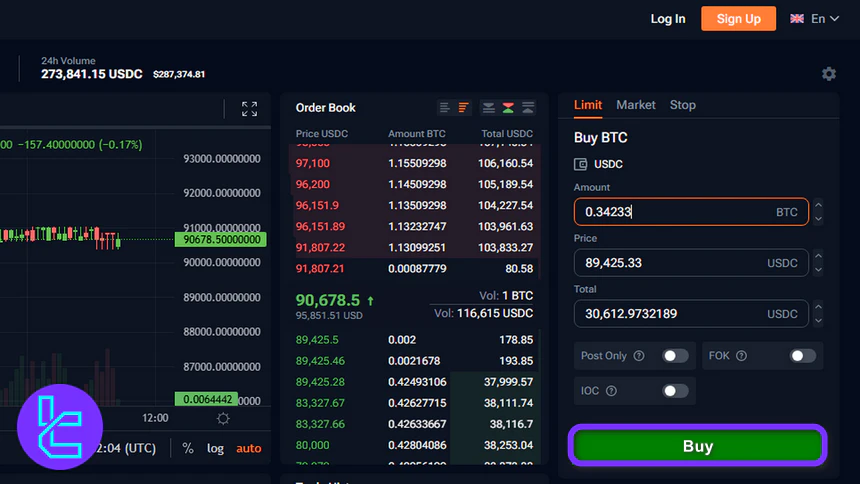Click the USDC wallet icon
The width and height of the screenshot is (860, 484).
tap(581, 164)
